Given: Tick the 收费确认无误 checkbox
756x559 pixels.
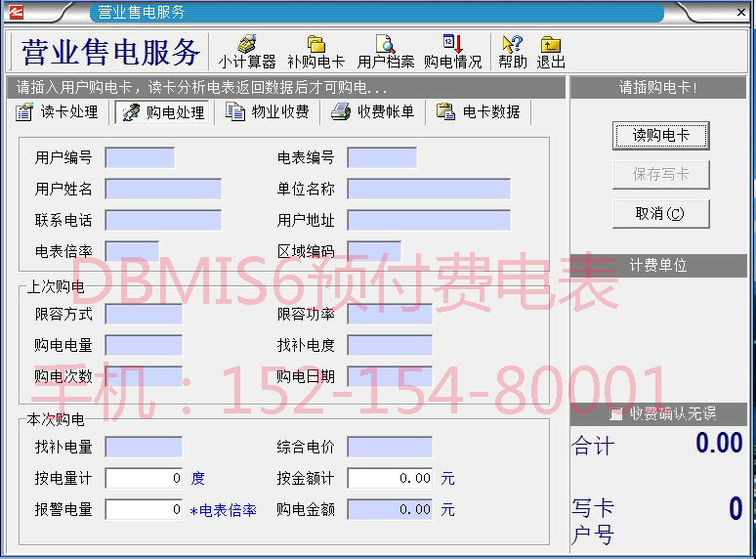Looking at the screenshot, I should [615, 414].
